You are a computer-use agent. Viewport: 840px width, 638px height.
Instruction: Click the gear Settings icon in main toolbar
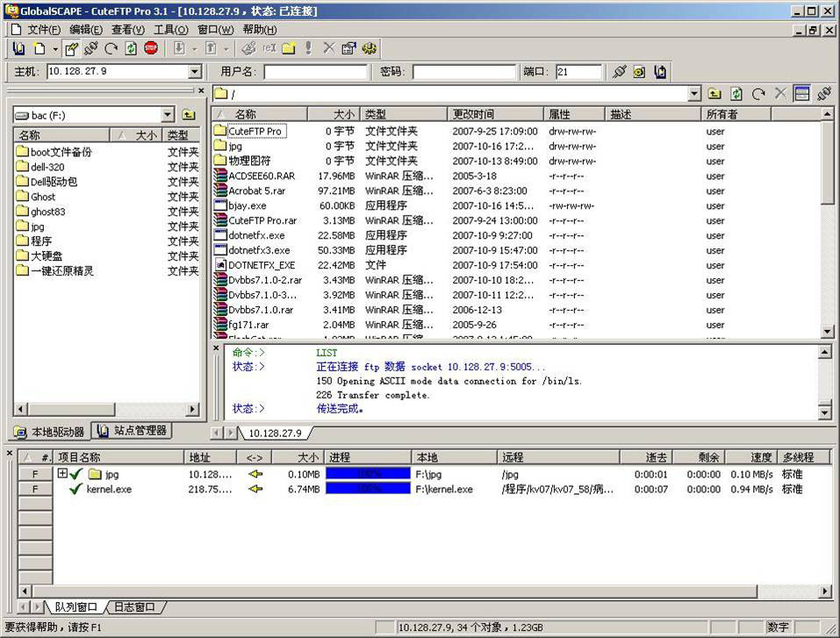click(369, 48)
